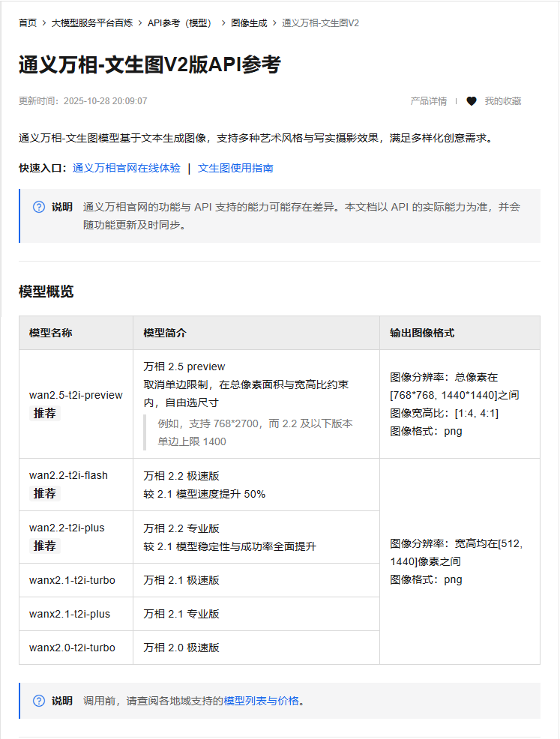Select wanx2.0-t2i-turbo model name
The image size is (560, 739).
pos(72,648)
